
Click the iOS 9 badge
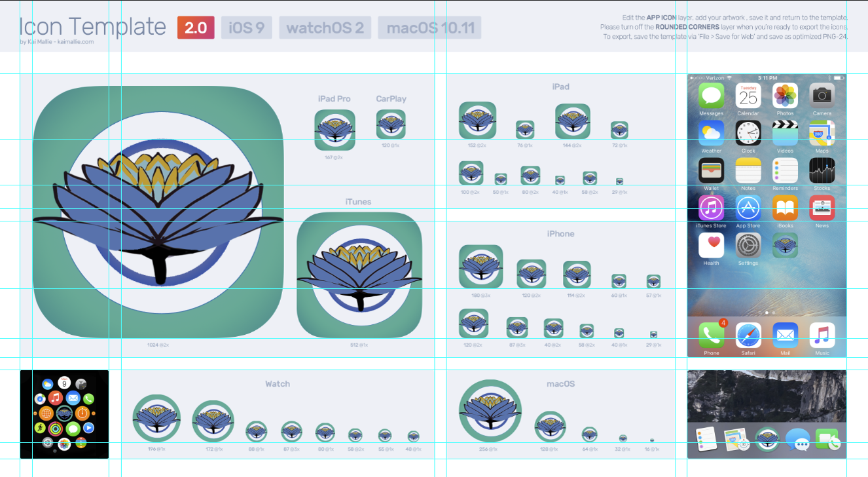coord(247,28)
